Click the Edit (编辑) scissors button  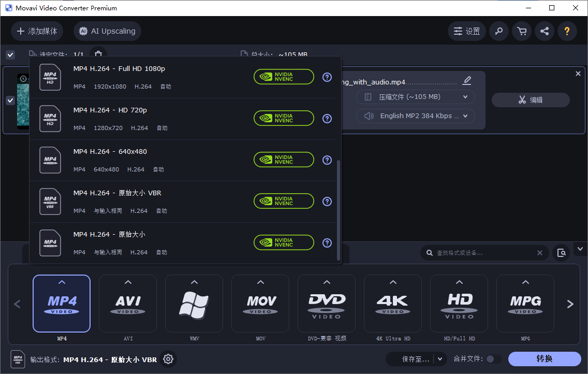pos(531,100)
